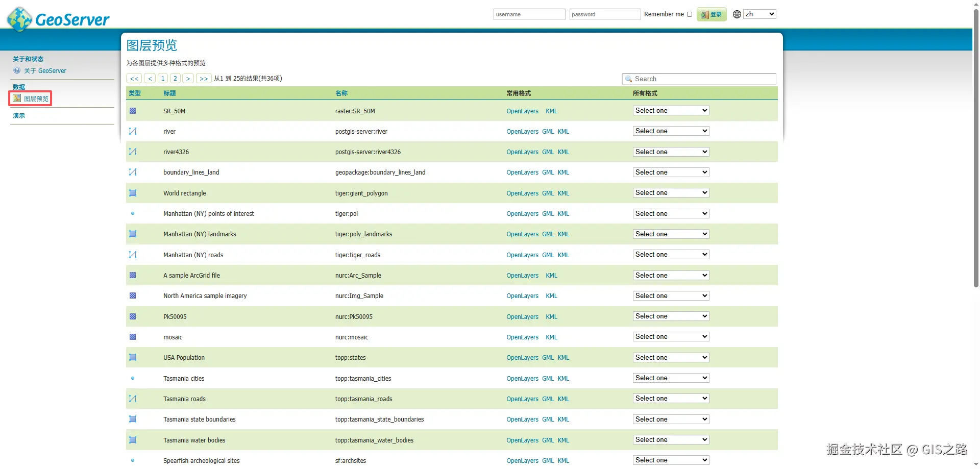
Task: Click the 数据 sidebar section heading
Action: pyautogui.click(x=19, y=87)
